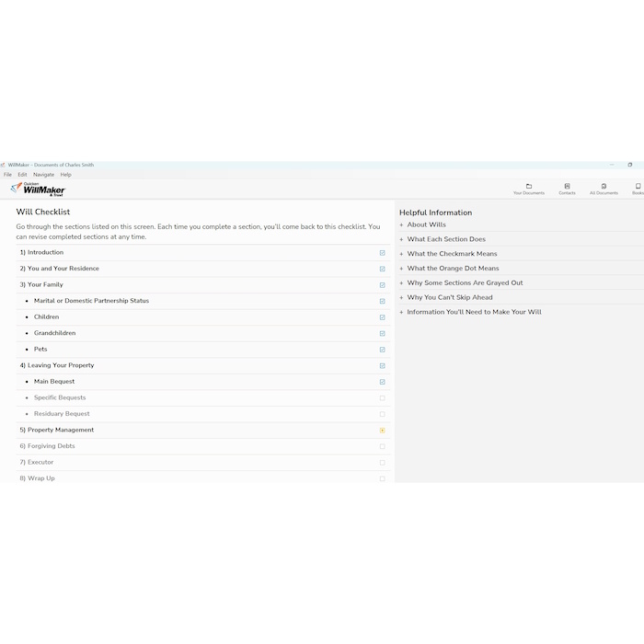Open the Navigate menu
The width and height of the screenshot is (644, 644).
pos(43,175)
